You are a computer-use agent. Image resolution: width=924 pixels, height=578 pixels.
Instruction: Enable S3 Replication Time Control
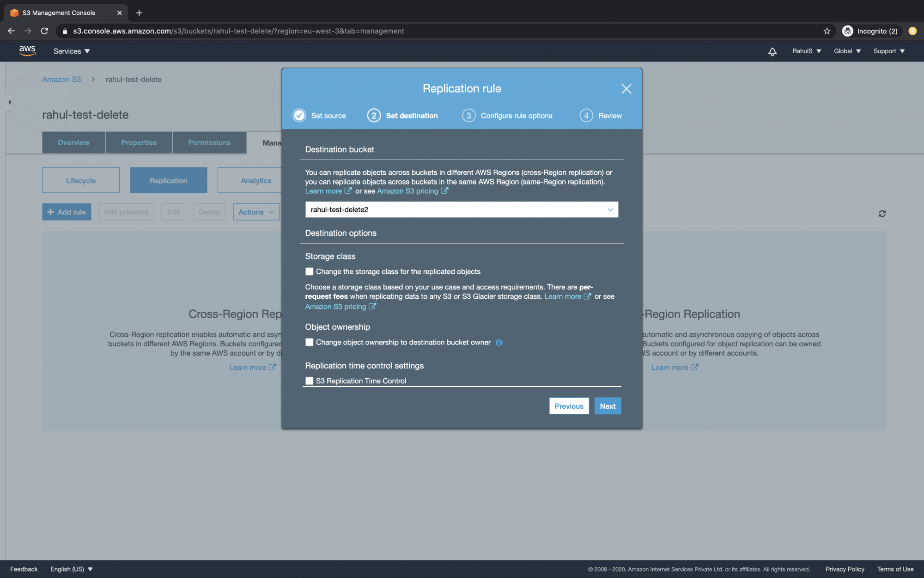(x=309, y=381)
